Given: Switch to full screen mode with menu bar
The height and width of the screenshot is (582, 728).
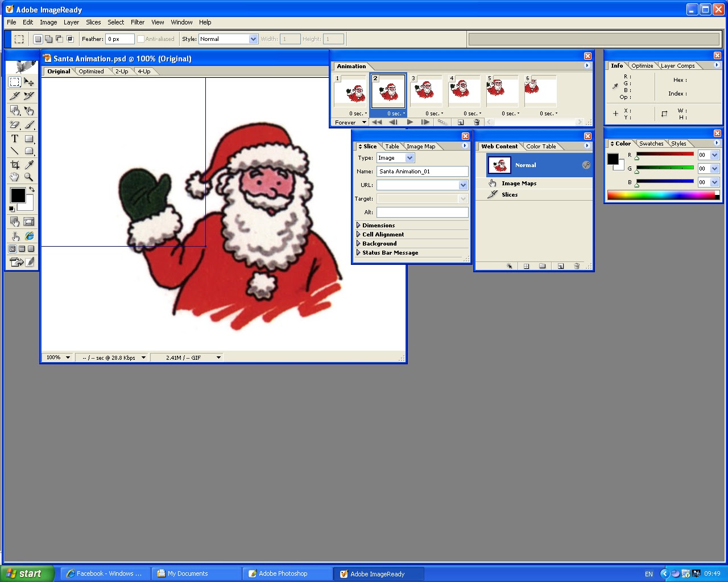Looking at the screenshot, I should click(22, 249).
